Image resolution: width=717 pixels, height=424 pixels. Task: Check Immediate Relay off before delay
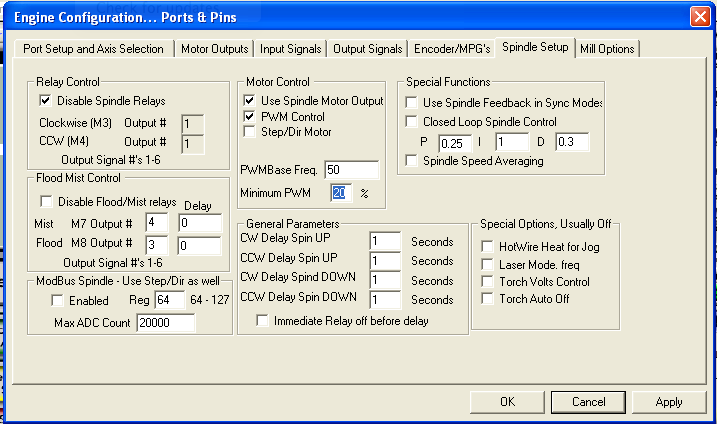tap(263, 320)
